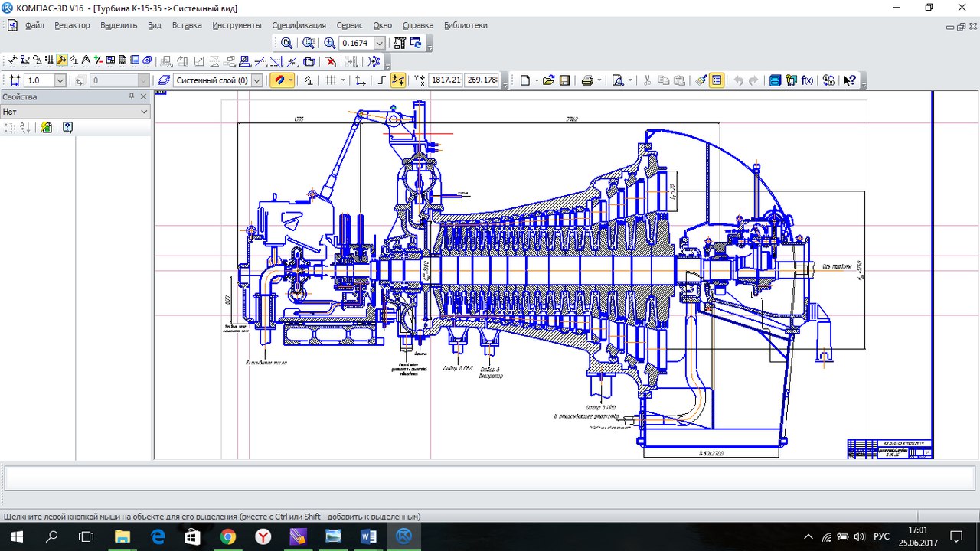
Task: Click the blue document manager icon
Action: click(775, 80)
